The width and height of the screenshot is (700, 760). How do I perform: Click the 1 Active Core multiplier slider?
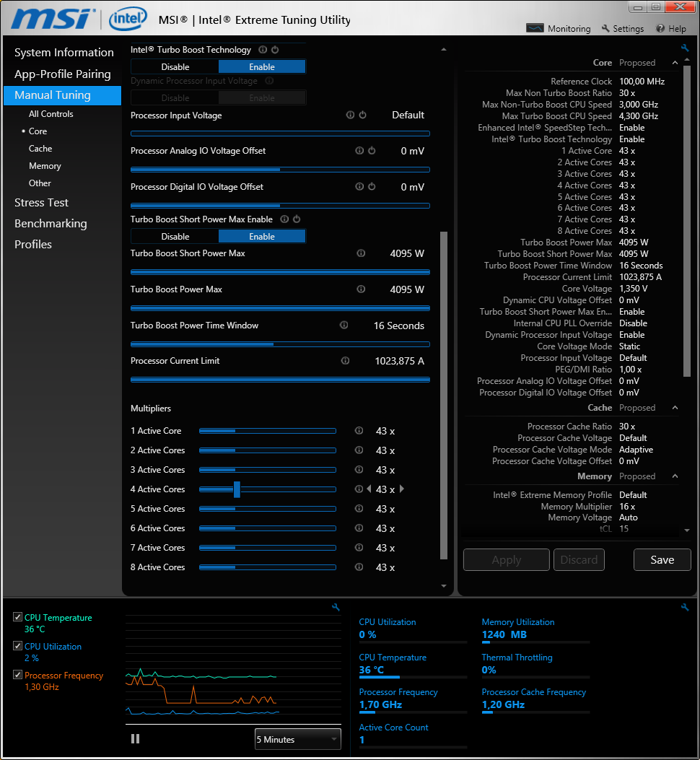tap(268, 430)
